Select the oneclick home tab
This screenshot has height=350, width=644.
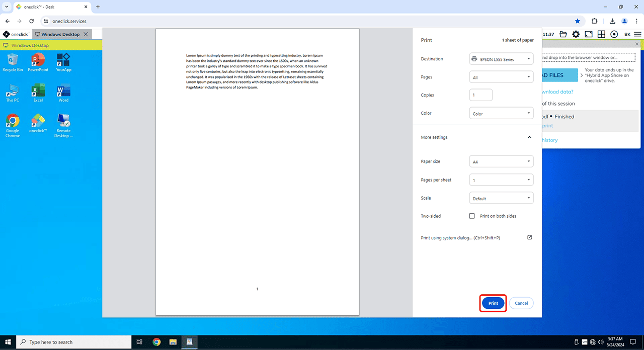[x=15, y=34]
